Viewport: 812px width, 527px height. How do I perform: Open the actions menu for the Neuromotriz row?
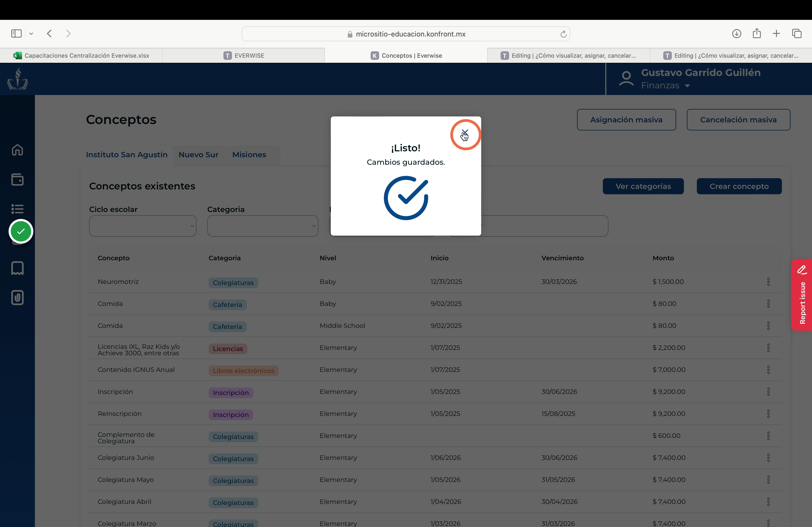[768, 281]
